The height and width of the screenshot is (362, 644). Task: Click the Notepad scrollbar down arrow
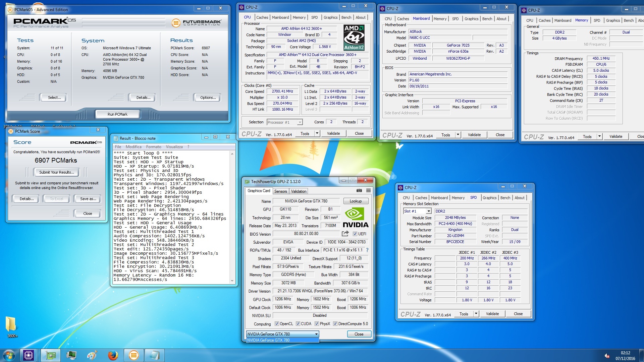point(232,281)
